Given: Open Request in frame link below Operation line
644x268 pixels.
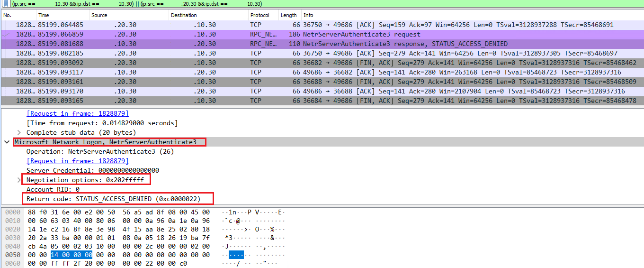Looking at the screenshot, I should coord(78,161).
